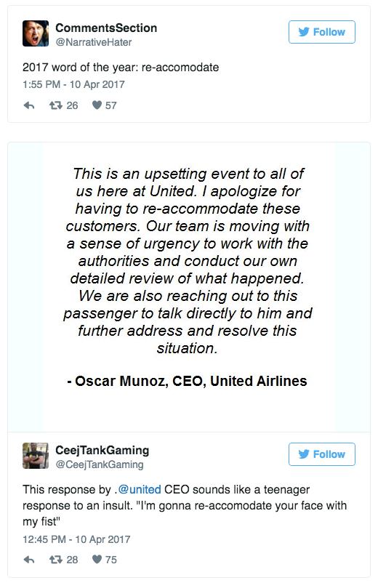
Task: Open CeejTankGaming profile picture
Action: click(36, 456)
